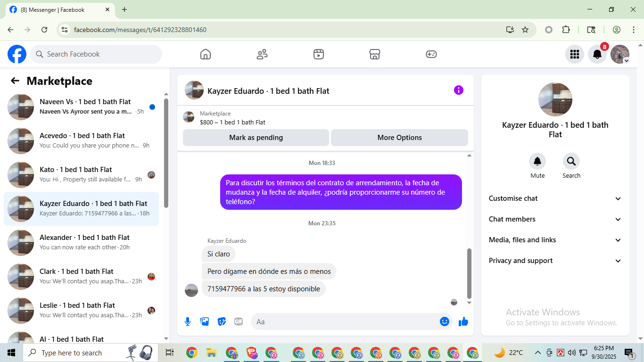The width and height of the screenshot is (644, 362).
Task: Open Kayzer Eduardo's large profile thumbnail
Action: 555,99
